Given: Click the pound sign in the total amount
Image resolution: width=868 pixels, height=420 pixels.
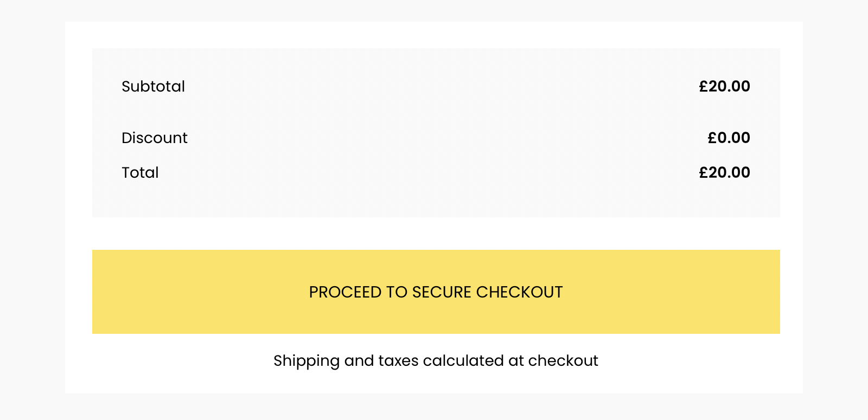Looking at the screenshot, I should coord(703,172).
